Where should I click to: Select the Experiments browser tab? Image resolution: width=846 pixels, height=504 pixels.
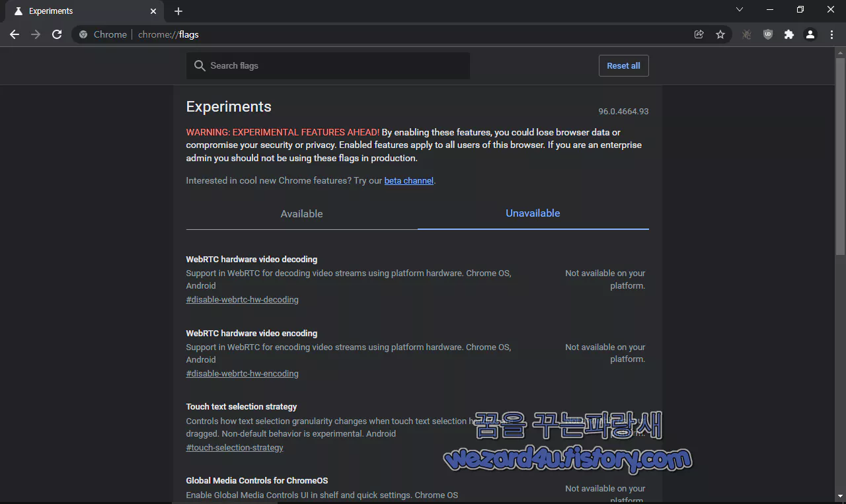(x=83, y=11)
